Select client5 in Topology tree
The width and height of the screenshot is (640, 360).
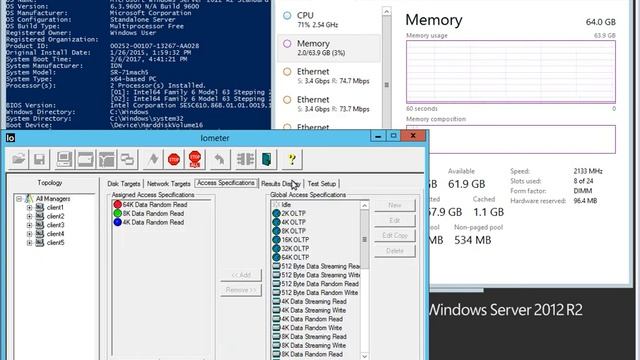[56, 243]
